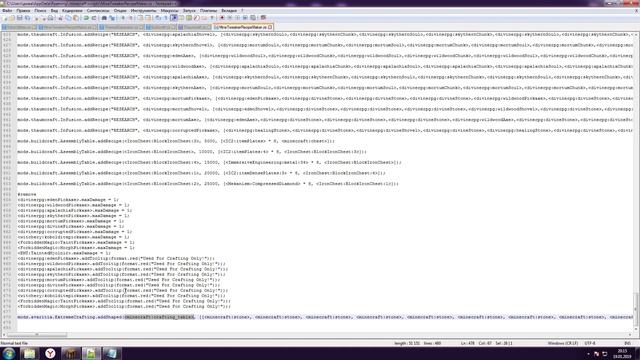640x360 pixels.
Task: Play back the recorded macro icon
Action: pos(237,18)
